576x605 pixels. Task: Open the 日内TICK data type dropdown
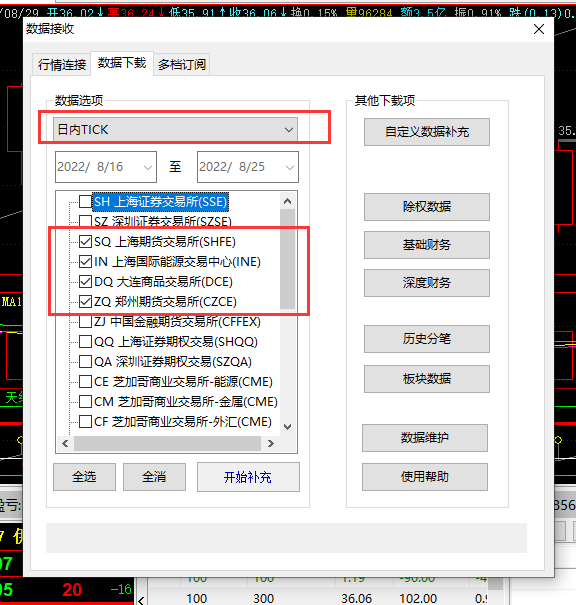click(176, 129)
